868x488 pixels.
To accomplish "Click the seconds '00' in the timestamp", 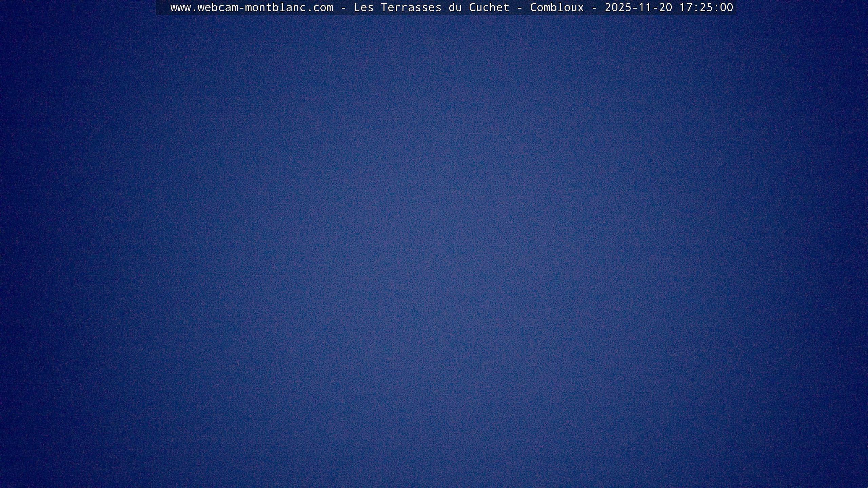I will point(726,7).
